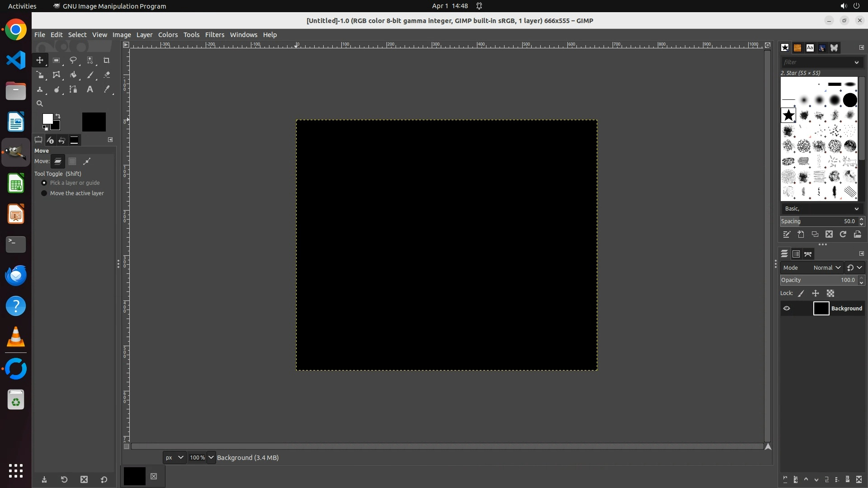Click the brush filter input field

[x=816, y=62]
